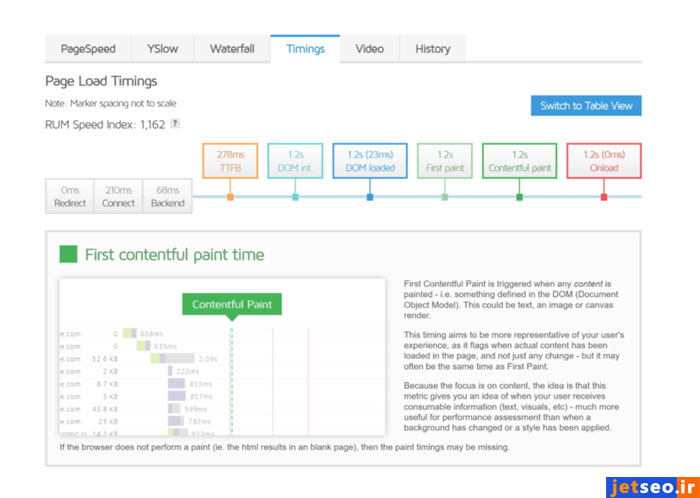Click the Connect 210ms segment
Viewport: 700px width, 498px height.
[118, 196]
